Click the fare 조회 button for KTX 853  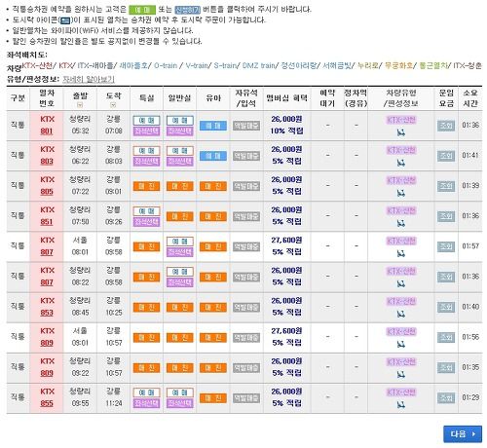pos(446,307)
